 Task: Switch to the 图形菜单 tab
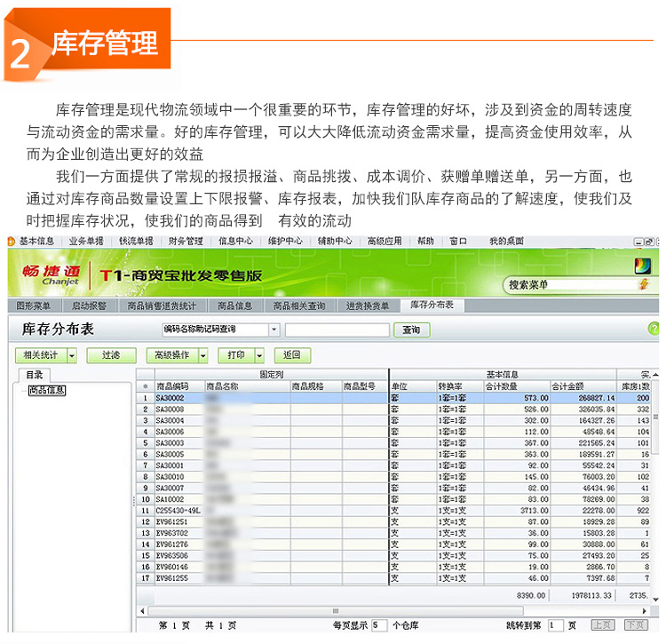33,306
